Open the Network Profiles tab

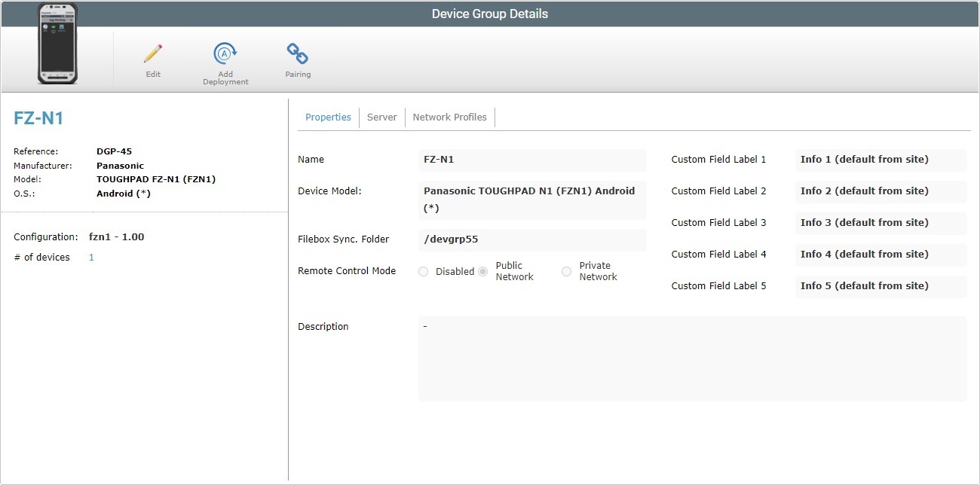[x=449, y=117]
